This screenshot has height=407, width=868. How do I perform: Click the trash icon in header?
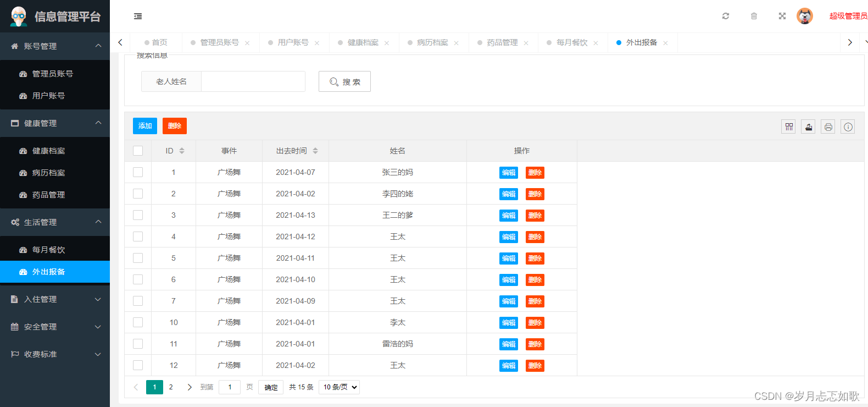tap(754, 16)
